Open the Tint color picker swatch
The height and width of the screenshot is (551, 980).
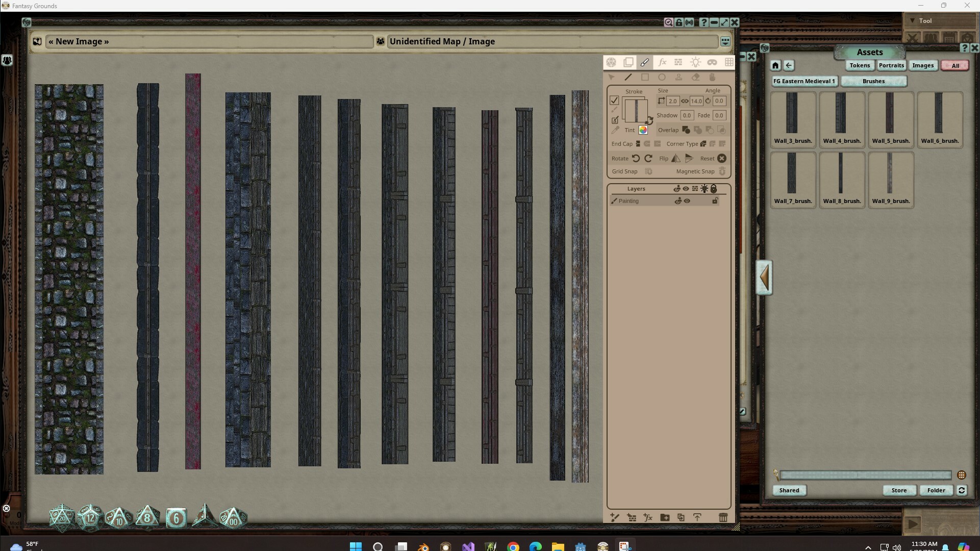coord(643,130)
